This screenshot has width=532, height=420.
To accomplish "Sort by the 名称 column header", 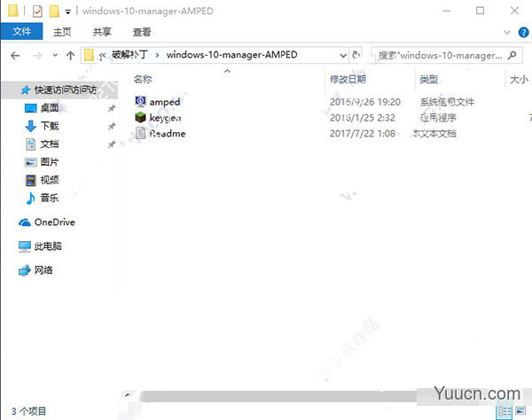I will coord(143,80).
